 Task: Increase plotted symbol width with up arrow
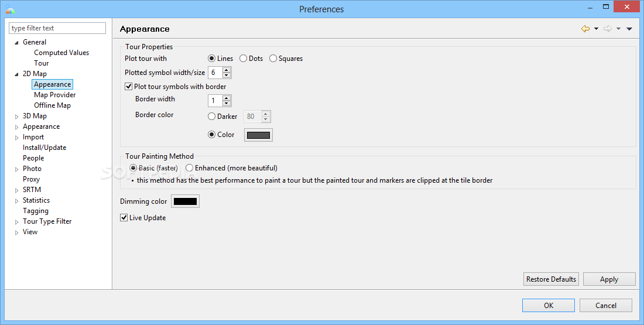click(x=227, y=70)
